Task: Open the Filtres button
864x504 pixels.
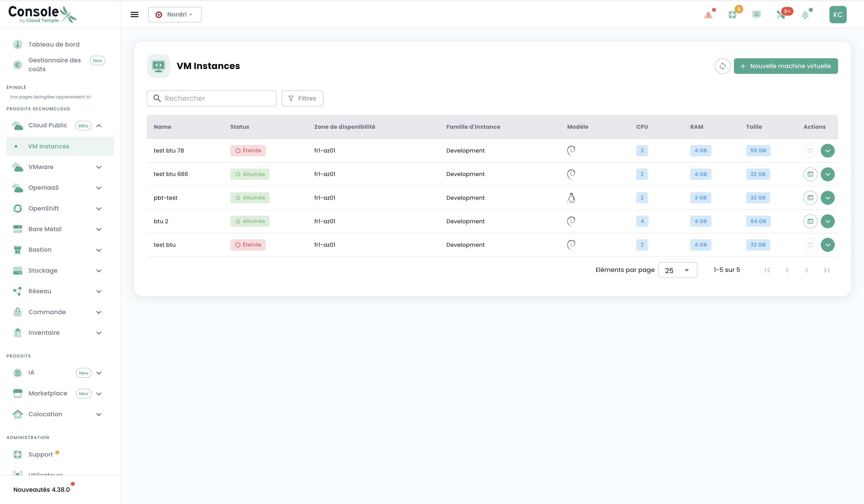Action: [302, 98]
